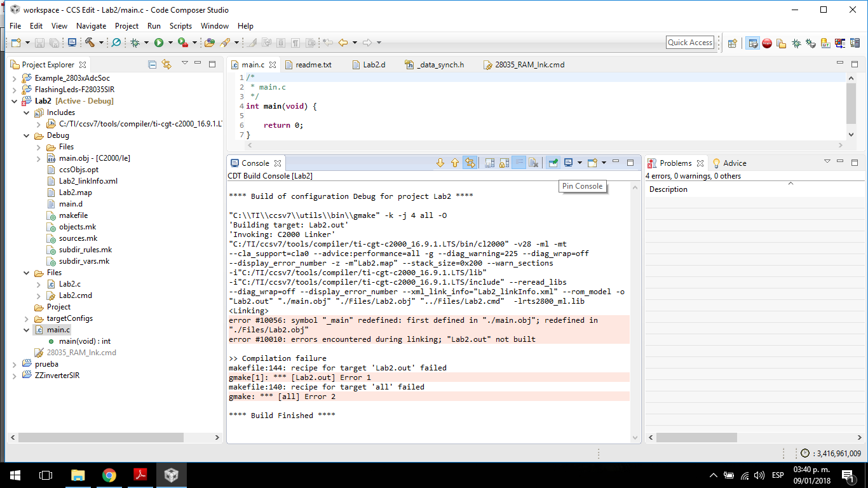Click the skip breakpoints icon
Image resolution: width=868 pixels, height=488 pixels.
click(116, 43)
